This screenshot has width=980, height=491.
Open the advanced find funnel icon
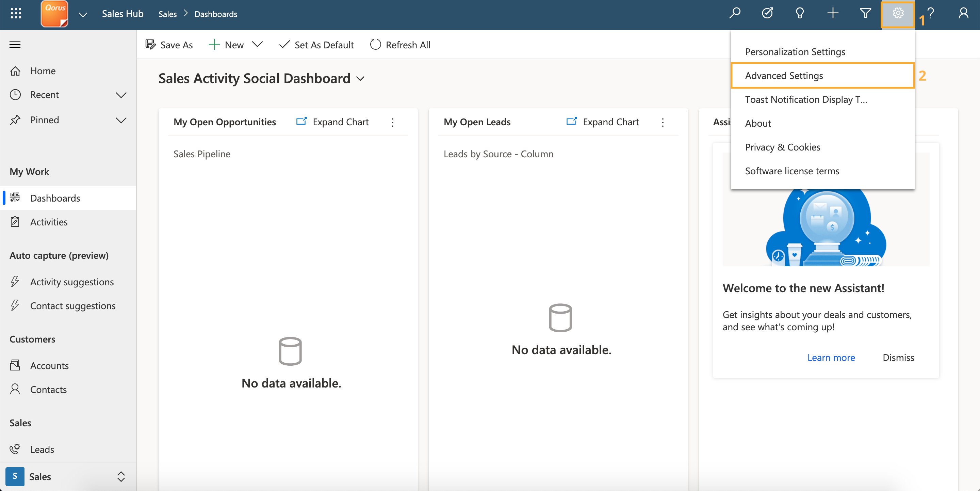(865, 14)
